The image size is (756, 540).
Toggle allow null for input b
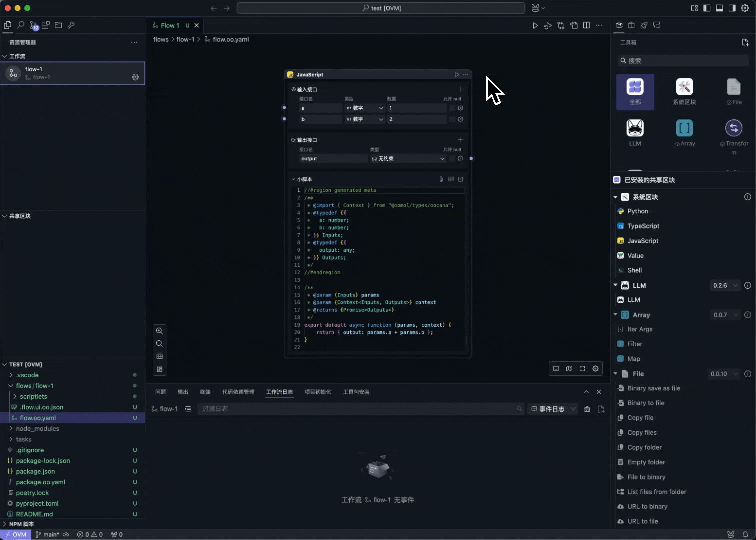pos(452,119)
